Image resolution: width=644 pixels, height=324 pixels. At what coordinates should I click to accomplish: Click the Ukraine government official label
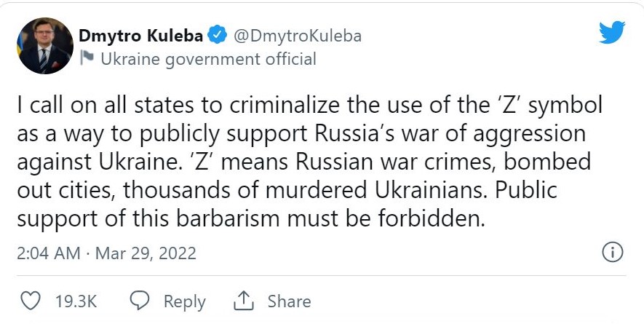coord(208,59)
